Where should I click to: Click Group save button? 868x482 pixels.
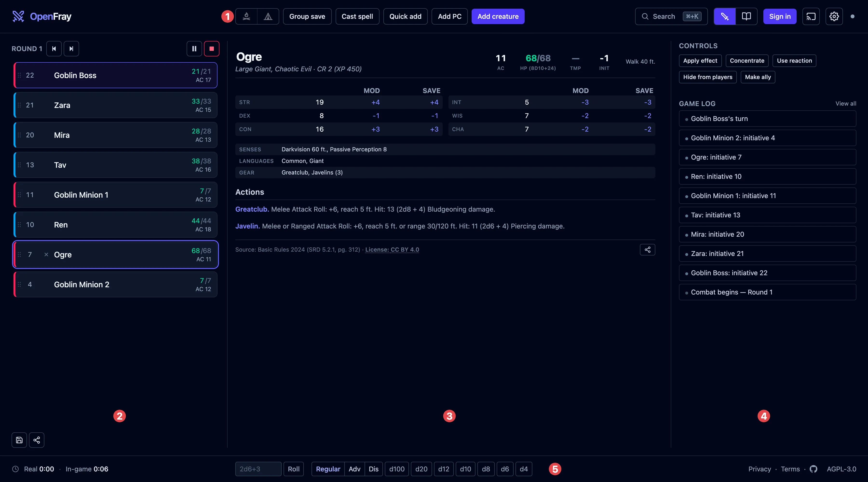(x=307, y=16)
